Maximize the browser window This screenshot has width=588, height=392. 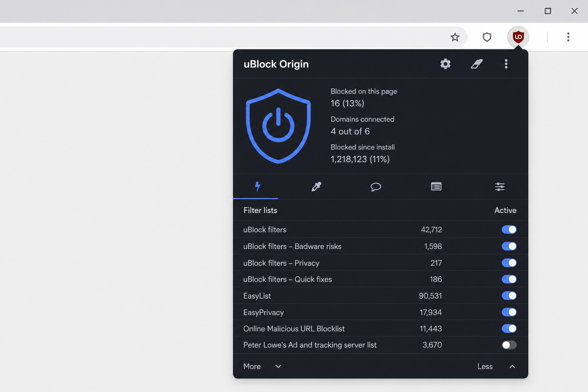click(x=548, y=11)
